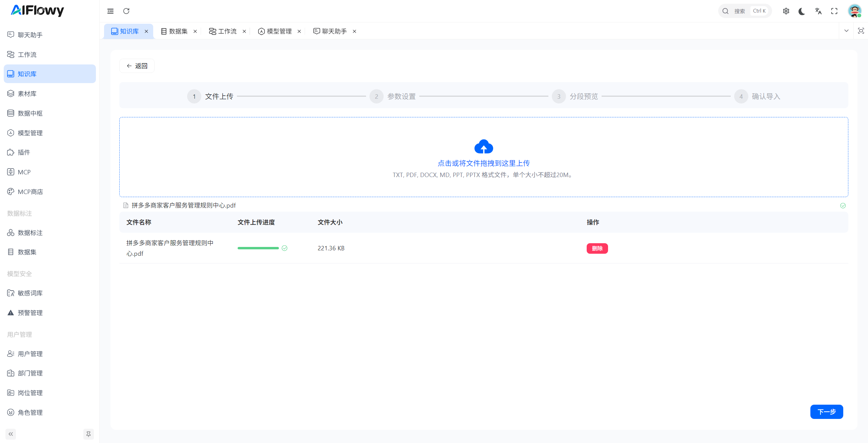The width and height of the screenshot is (868, 443).
Task: Toggle the sidebar pin icon
Action: 88,434
